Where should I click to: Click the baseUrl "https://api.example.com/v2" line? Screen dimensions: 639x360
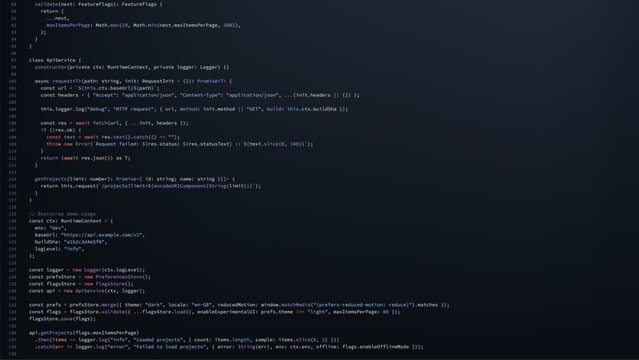[x=90, y=234]
